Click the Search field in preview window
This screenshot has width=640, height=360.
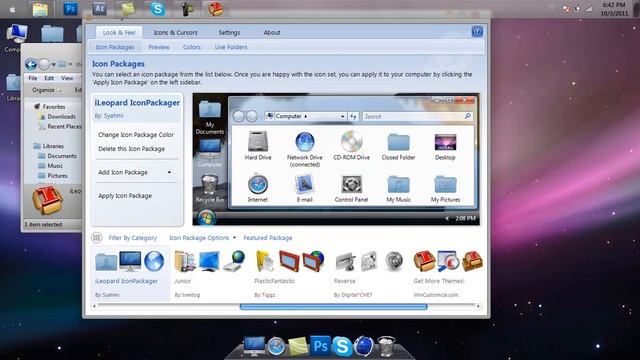pyautogui.click(x=418, y=117)
